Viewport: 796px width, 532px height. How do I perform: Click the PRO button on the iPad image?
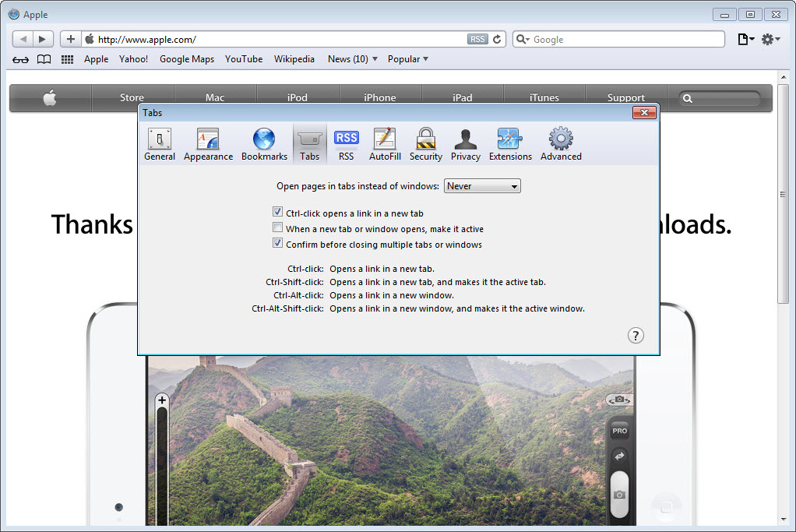pyautogui.click(x=619, y=431)
